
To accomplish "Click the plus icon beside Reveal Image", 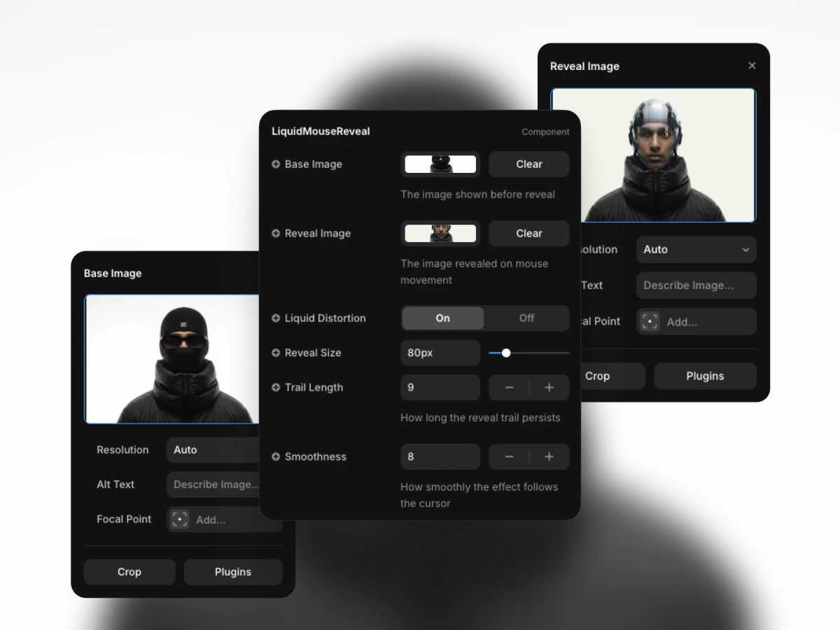I will (x=276, y=234).
